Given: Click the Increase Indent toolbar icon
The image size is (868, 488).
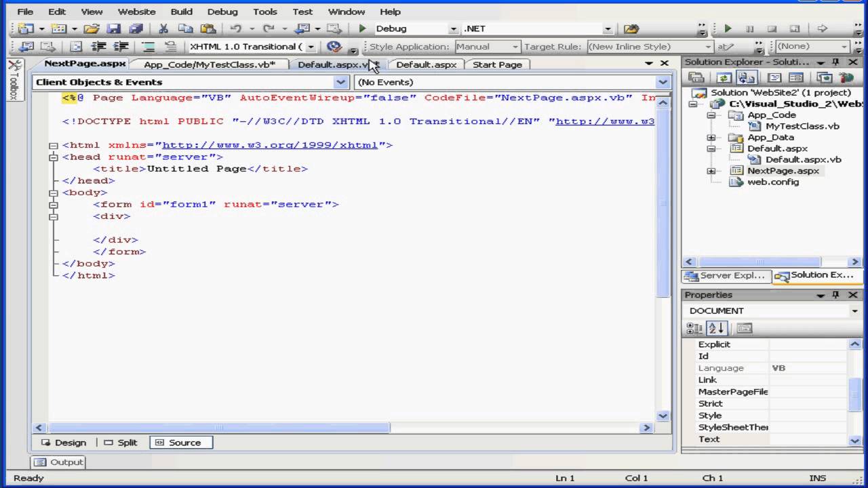Looking at the screenshot, I should pos(121,47).
